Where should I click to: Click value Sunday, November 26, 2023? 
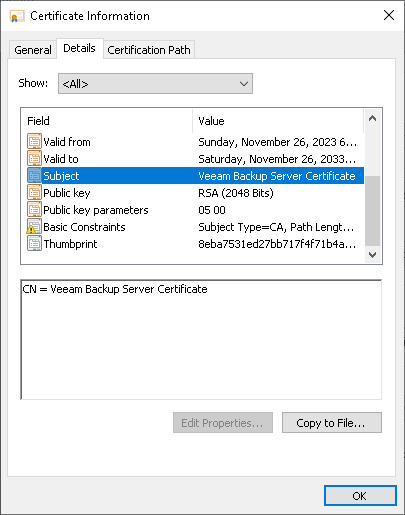point(277,142)
